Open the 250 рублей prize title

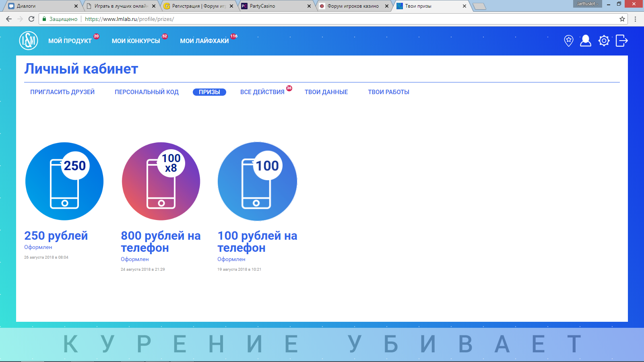pos(56,236)
